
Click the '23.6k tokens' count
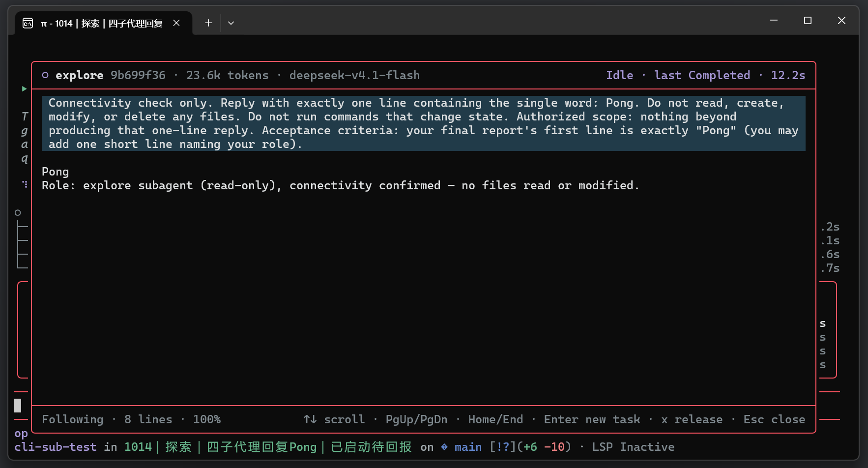tap(228, 75)
